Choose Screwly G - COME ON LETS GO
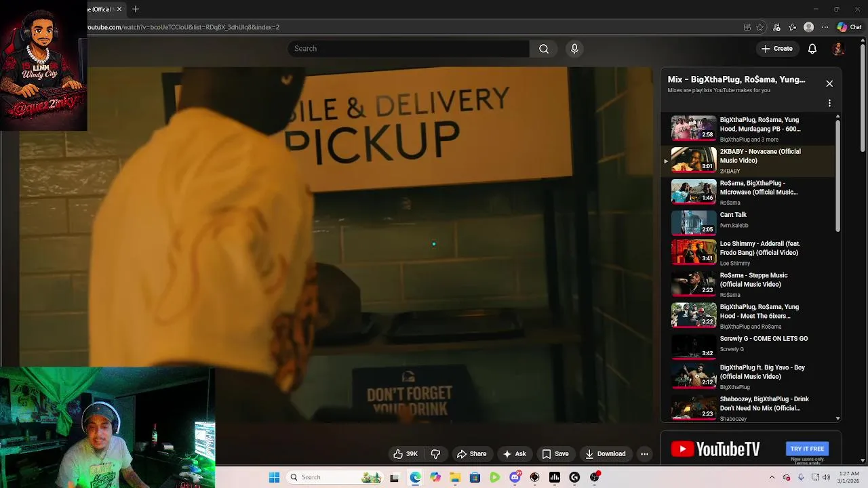 point(749,345)
